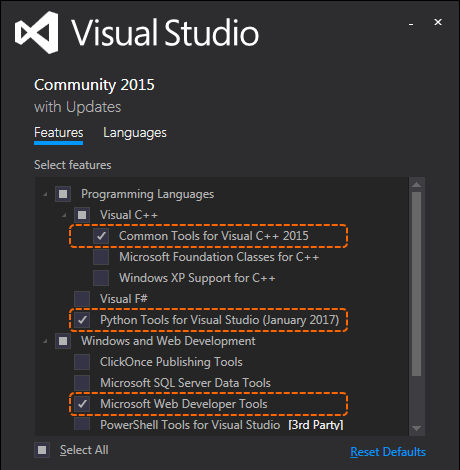Check Microsoft SQL Server Data Tools
This screenshot has height=470, width=460.
[x=82, y=383]
